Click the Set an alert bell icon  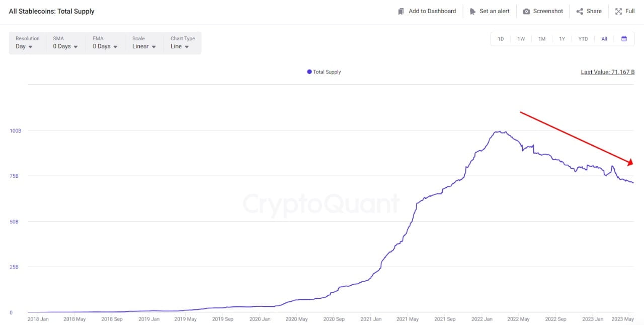[x=472, y=11]
